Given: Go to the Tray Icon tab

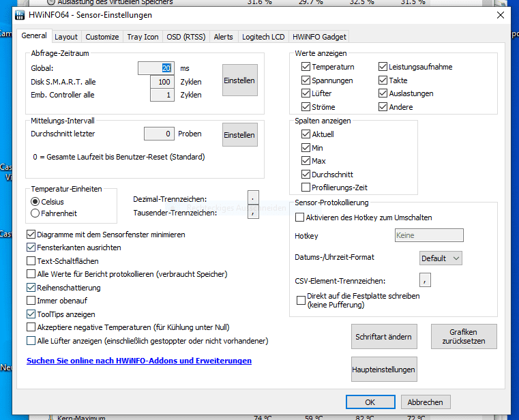Looking at the screenshot, I should 143,37.
